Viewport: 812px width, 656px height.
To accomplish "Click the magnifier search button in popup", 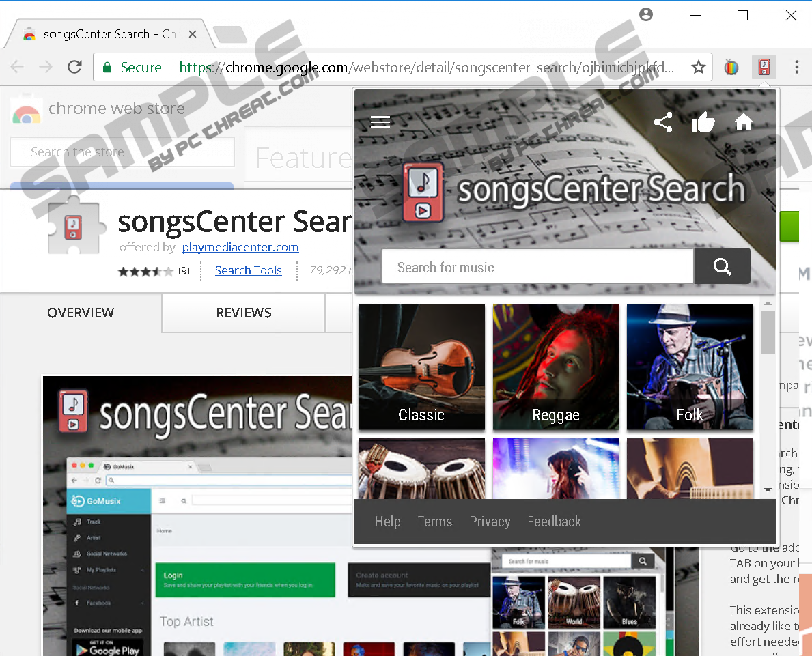I will (722, 266).
